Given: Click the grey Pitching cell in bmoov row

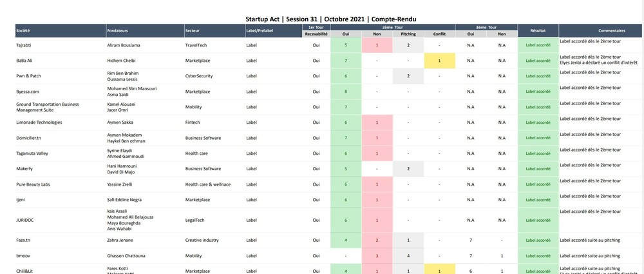Looking at the screenshot, I should coord(408,256).
